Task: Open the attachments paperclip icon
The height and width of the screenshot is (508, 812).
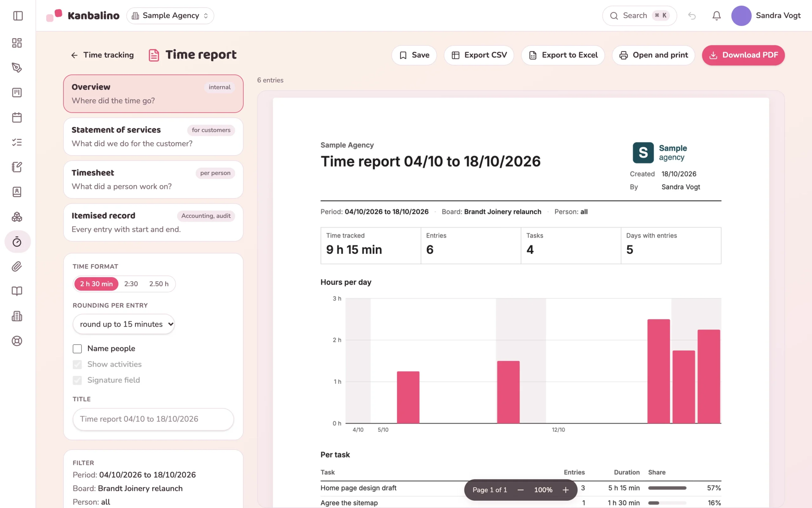Action: [x=17, y=266]
